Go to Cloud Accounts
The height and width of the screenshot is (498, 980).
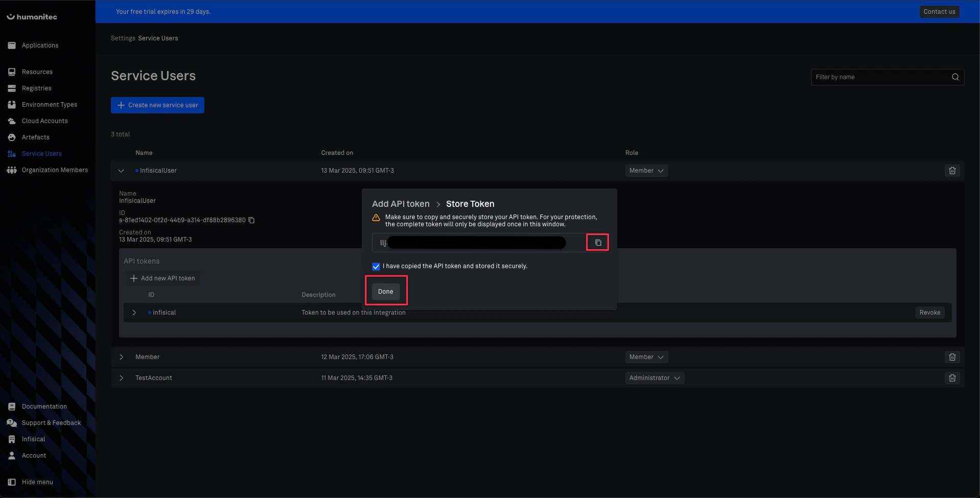tap(45, 121)
